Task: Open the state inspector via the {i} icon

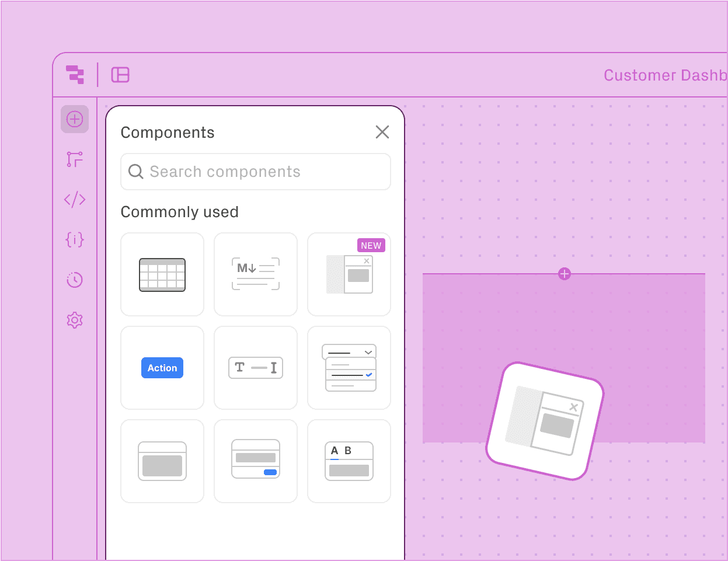Action: click(x=75, y=239)
